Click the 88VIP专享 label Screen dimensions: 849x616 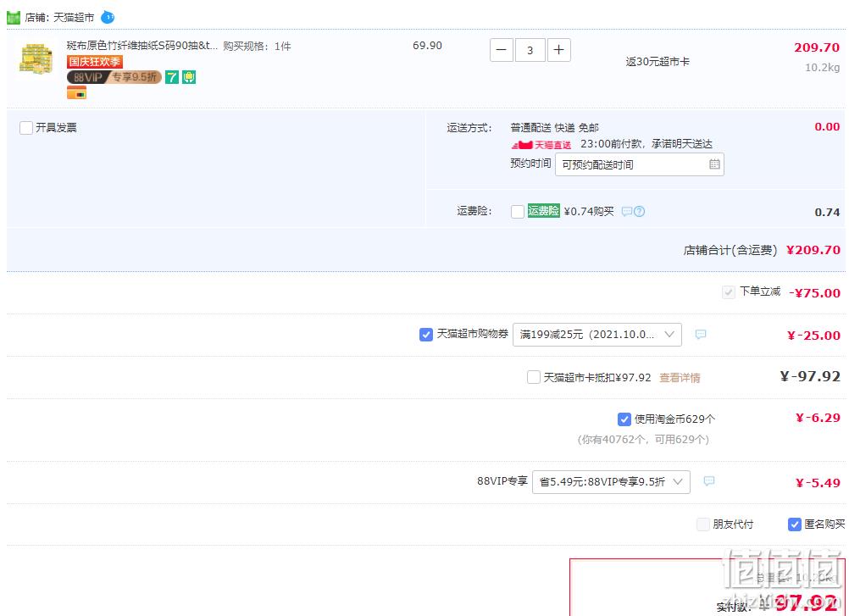coord(502,480)
